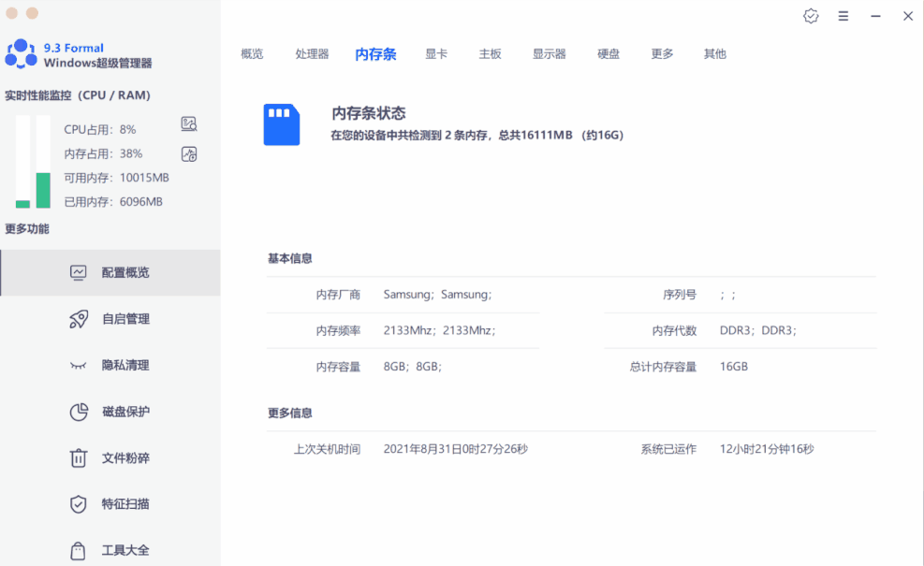Image resolution: width=924 pixels, height=566 pixels.
Task: Open the memory monitor icon beside 内存占用
Action: [x=188, y=154]
